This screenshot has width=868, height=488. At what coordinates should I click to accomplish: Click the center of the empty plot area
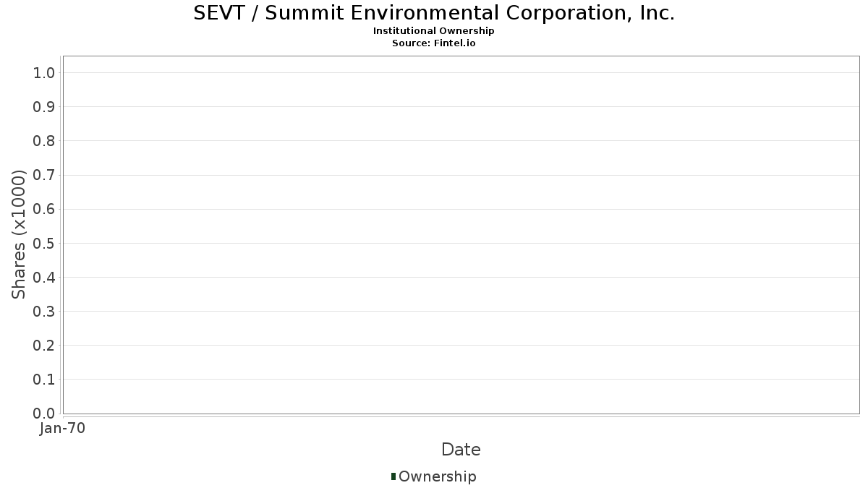pyautogui.click(x=461, y=235)
